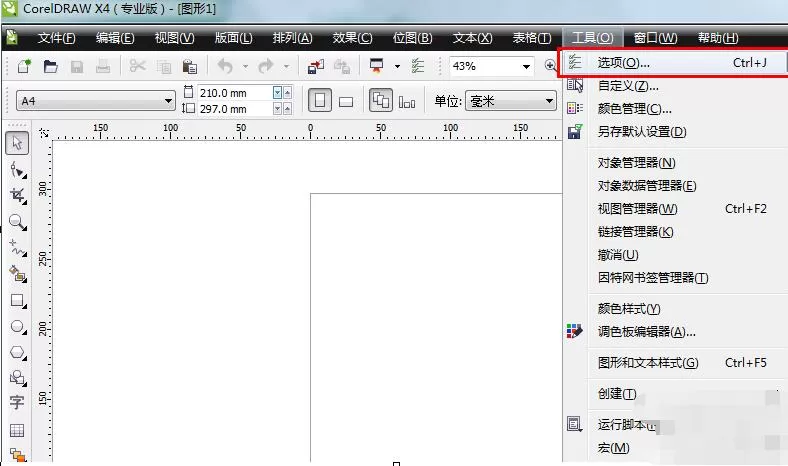Screen dimensions: 788x466
Task: Click the Open folder icon
Action: pyautogui.click(x=50, y=66)
